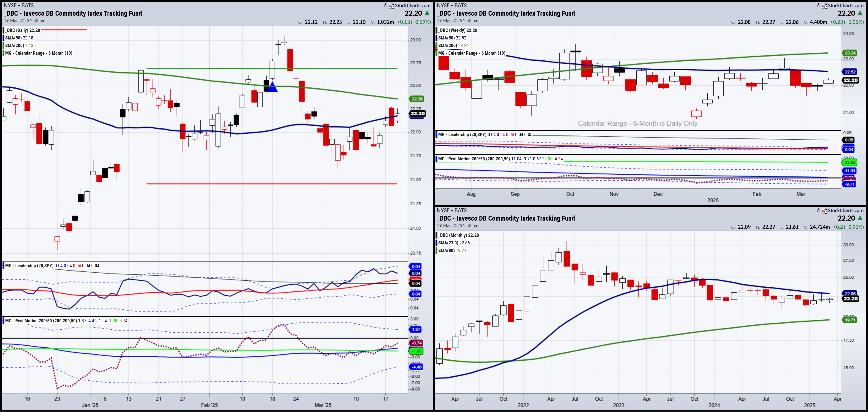Click 'Nov' on weekly chart date axis

[614, 194]
